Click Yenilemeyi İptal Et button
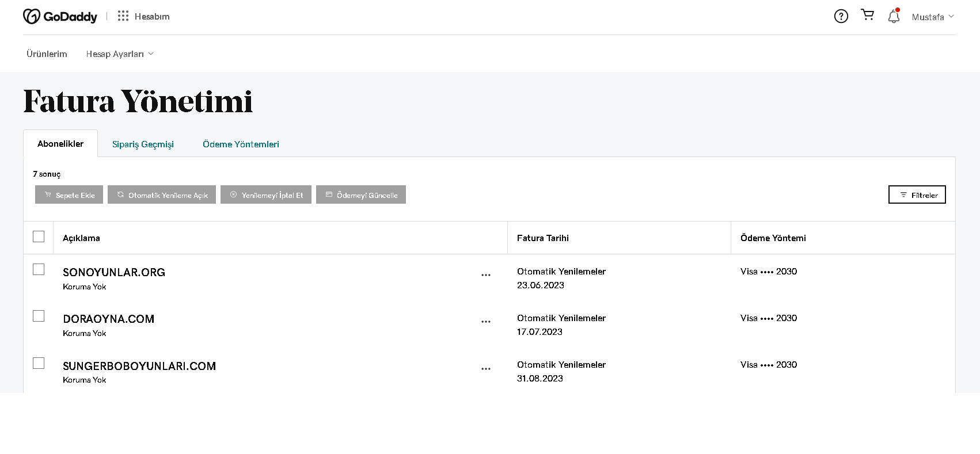 coord(266,194)
